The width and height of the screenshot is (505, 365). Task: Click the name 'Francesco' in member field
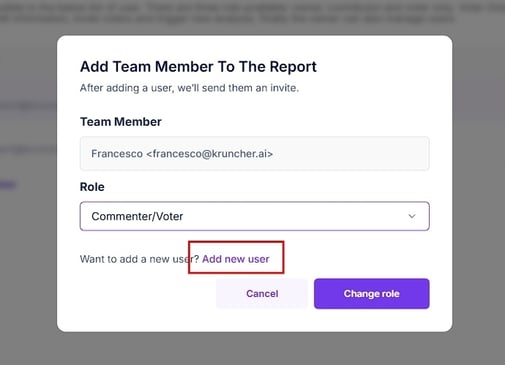[x=117, y=154]
